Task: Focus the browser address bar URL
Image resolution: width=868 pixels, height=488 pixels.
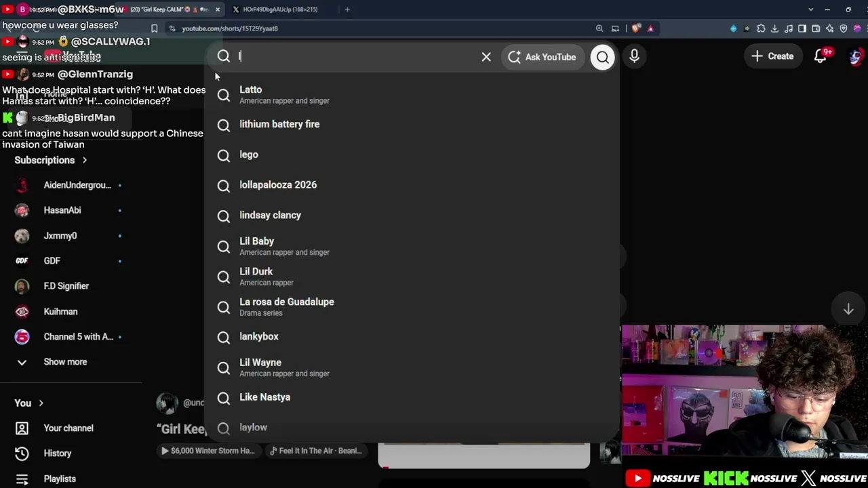Action: coord(230,28)
